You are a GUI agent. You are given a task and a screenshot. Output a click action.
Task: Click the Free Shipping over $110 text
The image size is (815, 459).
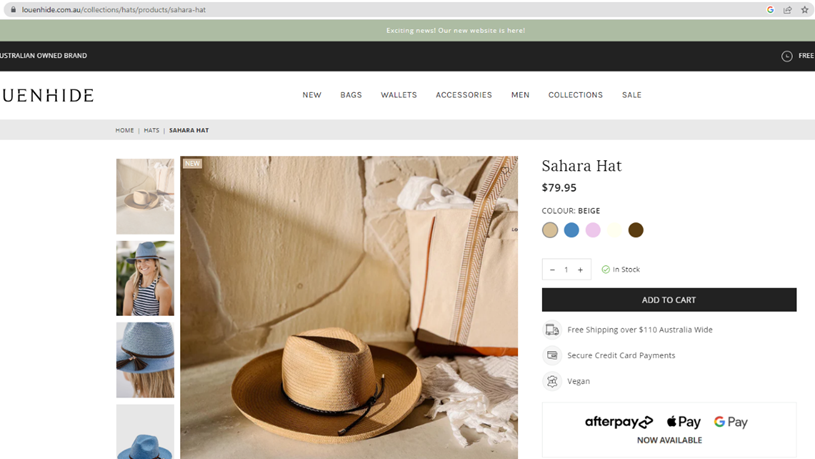[x=640, y=330]
